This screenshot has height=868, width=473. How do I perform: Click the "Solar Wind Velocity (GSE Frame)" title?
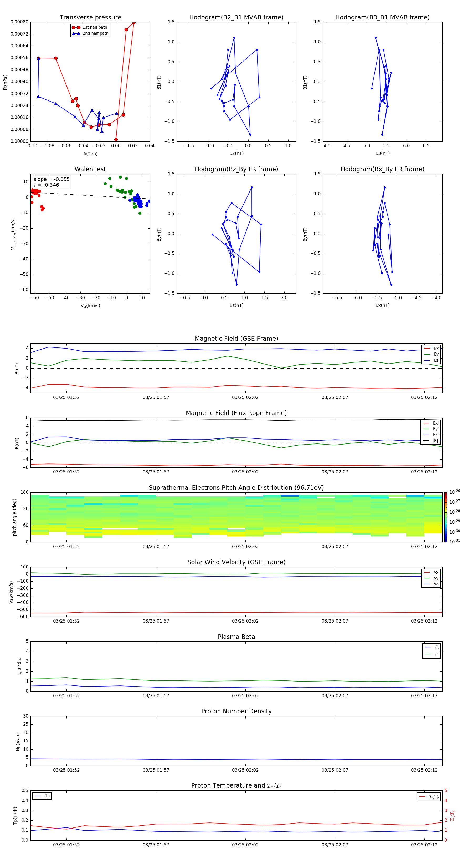(236, 562)
